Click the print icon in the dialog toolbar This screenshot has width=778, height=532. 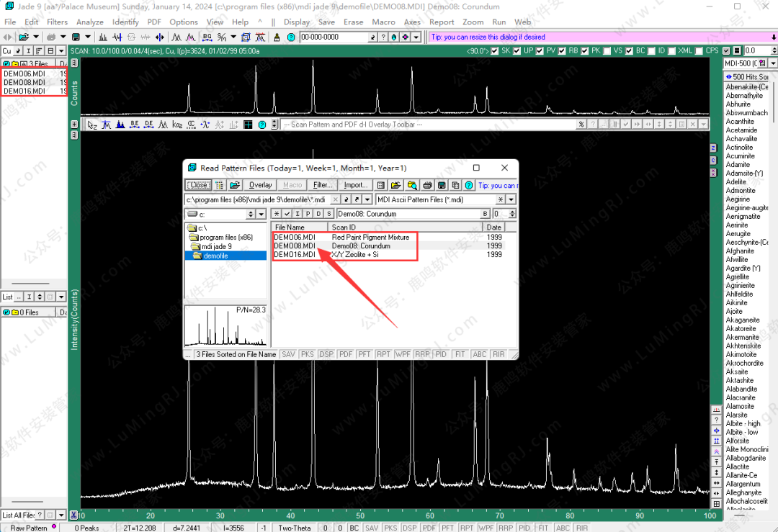(x=428, y=186)
